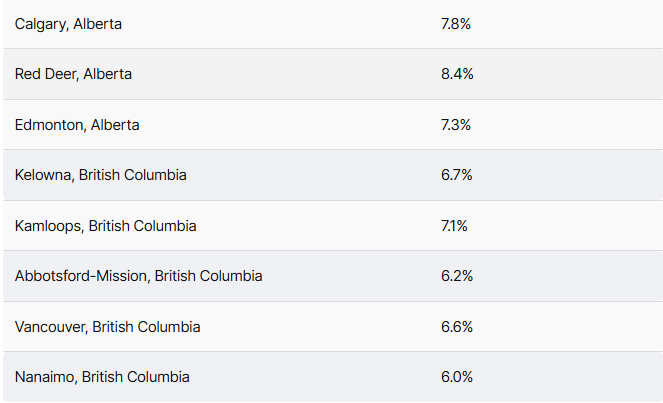This screenshot has width=663, height=403.
Task: Select the 6.6% value for Vancouver
Action: [x=457, y=327]
